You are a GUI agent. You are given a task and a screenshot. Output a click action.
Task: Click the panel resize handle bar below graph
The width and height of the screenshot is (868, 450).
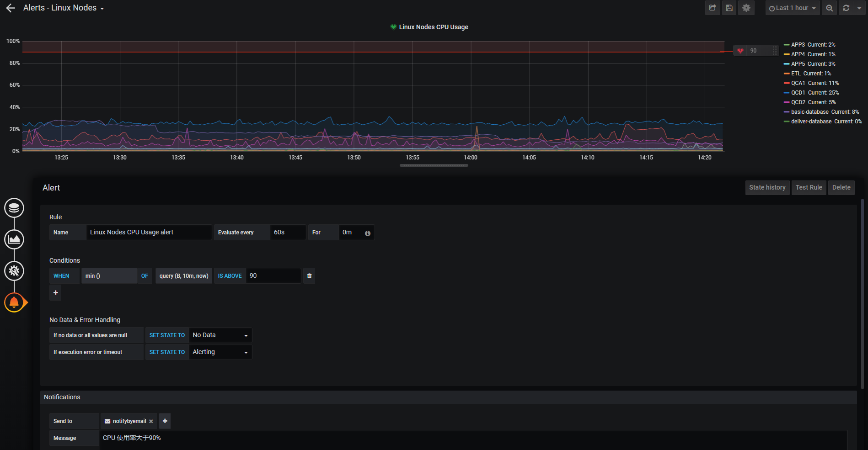coord(434,165)
